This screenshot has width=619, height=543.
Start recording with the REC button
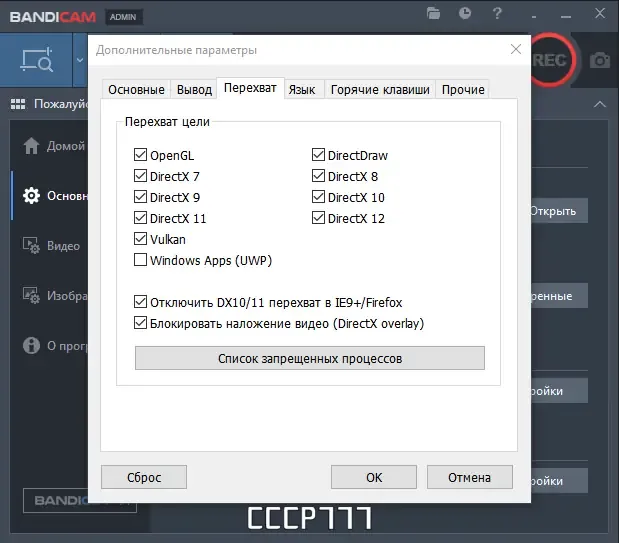550,60
